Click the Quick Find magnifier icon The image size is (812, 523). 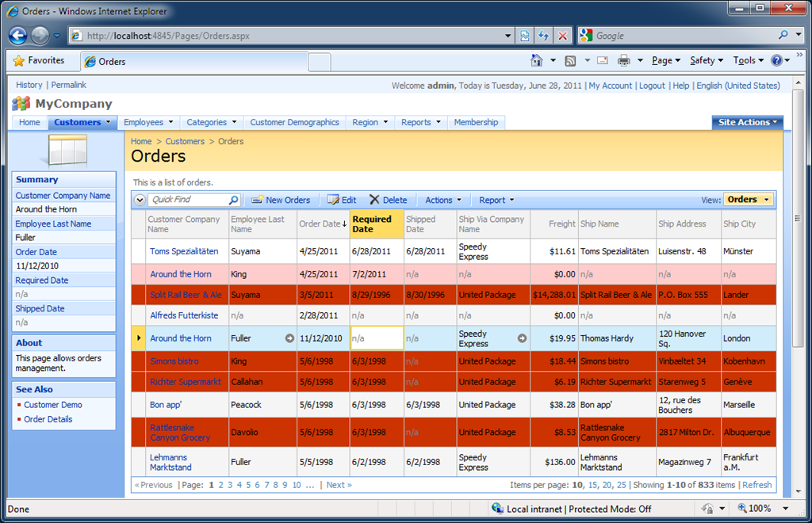point(233,200)
